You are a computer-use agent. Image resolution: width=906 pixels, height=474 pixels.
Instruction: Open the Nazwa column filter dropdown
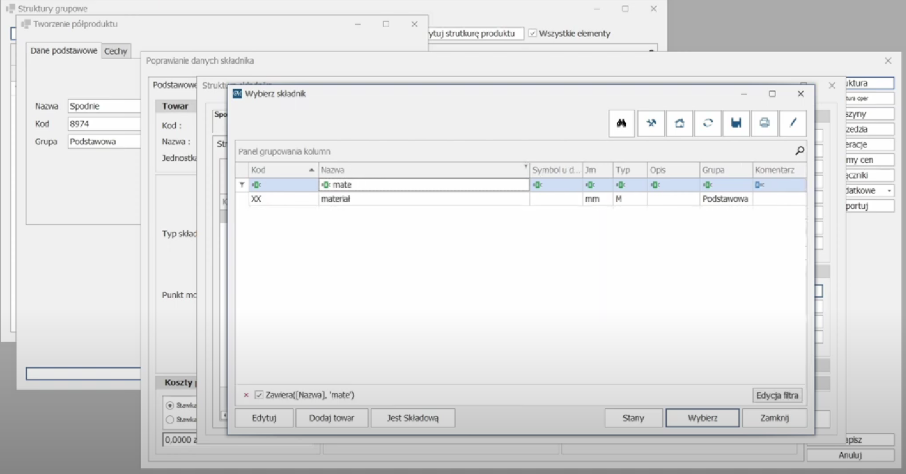pyautogui.click(x=525, y=167)
